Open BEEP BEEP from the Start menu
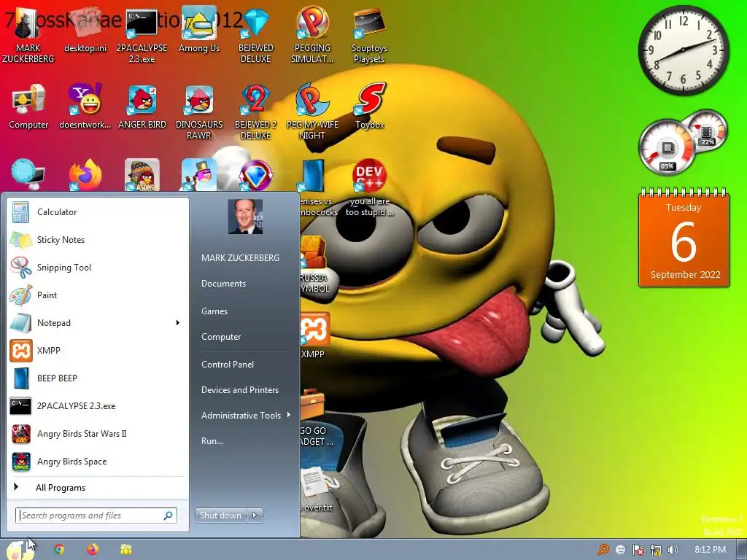Screen dimensions: 747x560 98,378
